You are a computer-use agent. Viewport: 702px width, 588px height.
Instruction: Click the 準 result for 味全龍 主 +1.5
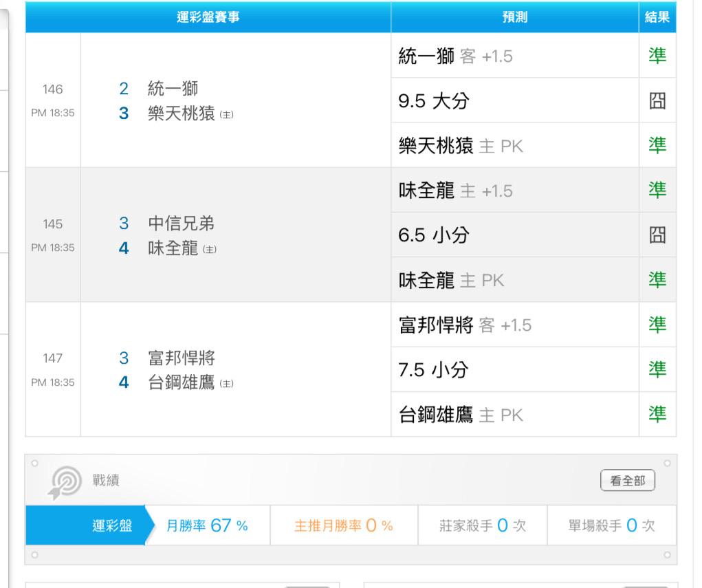(657, 190)
